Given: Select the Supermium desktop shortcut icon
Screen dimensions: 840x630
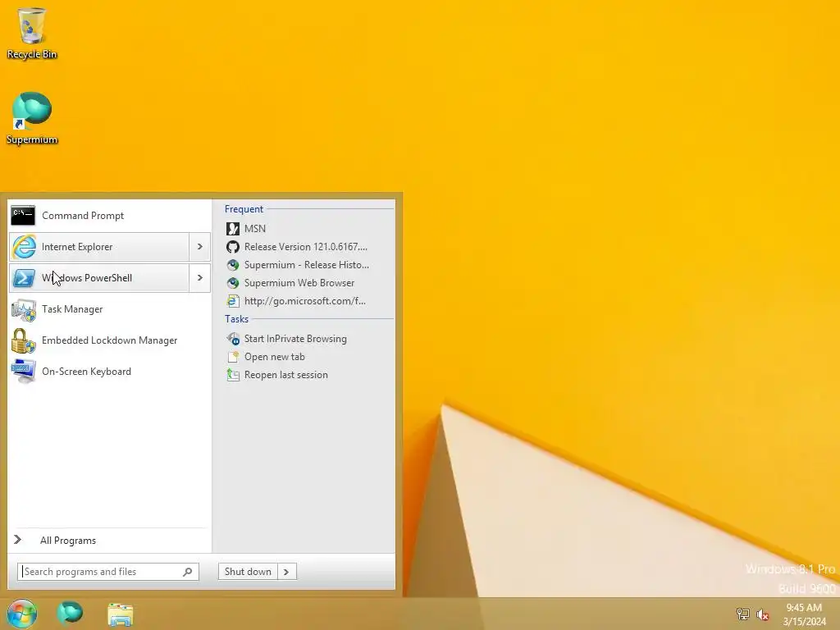Looking at the screenshot, I should (32, 111).
